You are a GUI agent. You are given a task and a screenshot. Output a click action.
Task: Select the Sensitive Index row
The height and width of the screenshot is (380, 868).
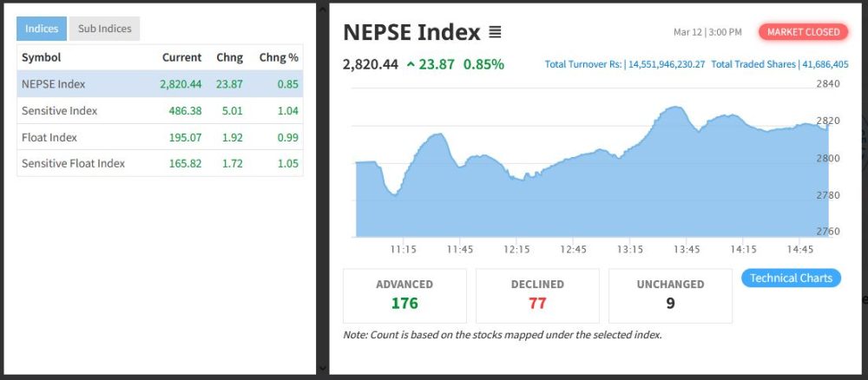pyautogui.click(x=160, y=111)
